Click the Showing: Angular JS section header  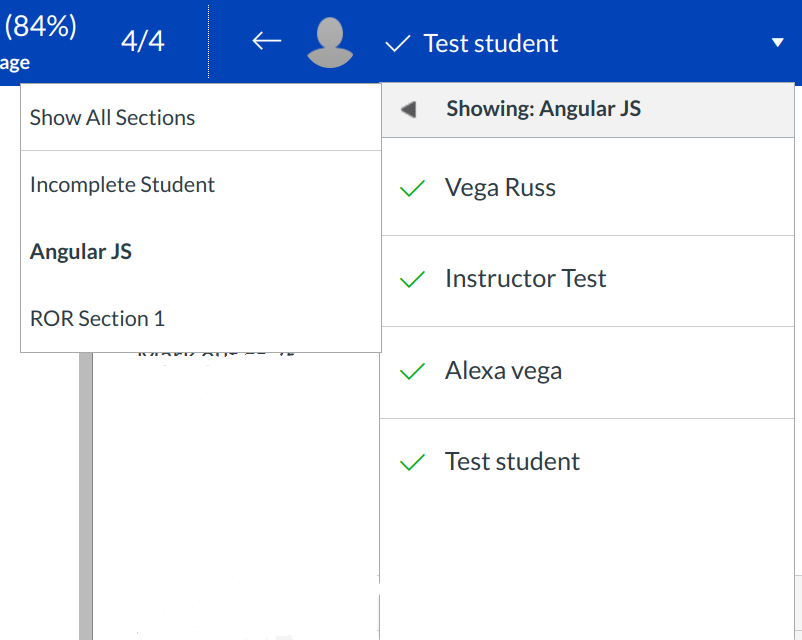(543, 109)
